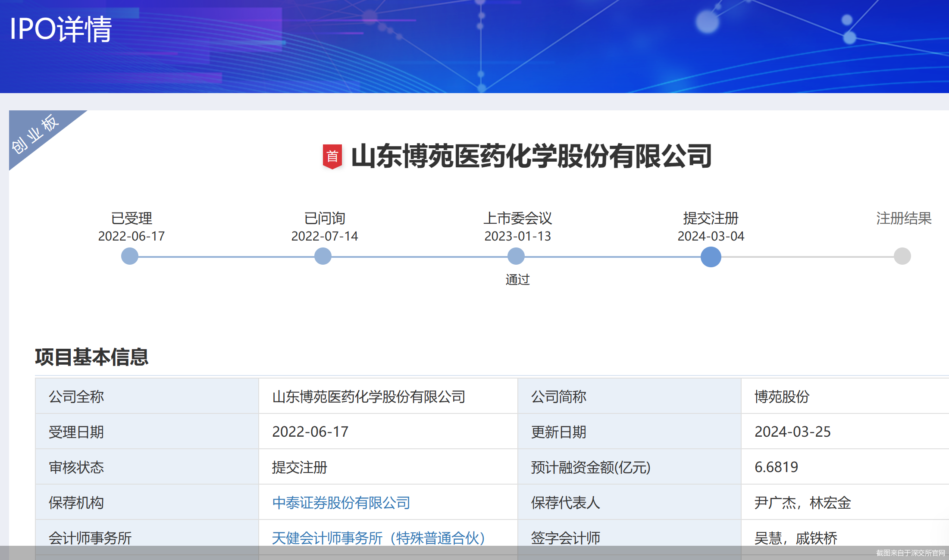Select the 已问询 timeline dot
The height and width of the screenshot is (560, 949).
click(x=323, y=257)
